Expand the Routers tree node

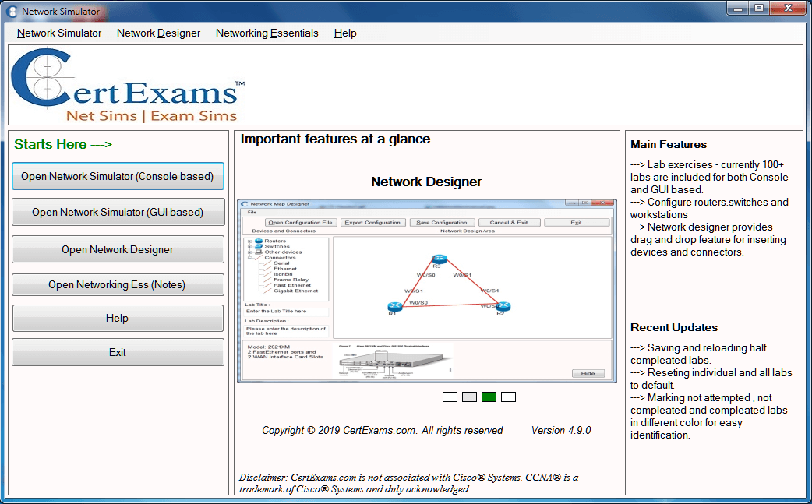[250, 241]
